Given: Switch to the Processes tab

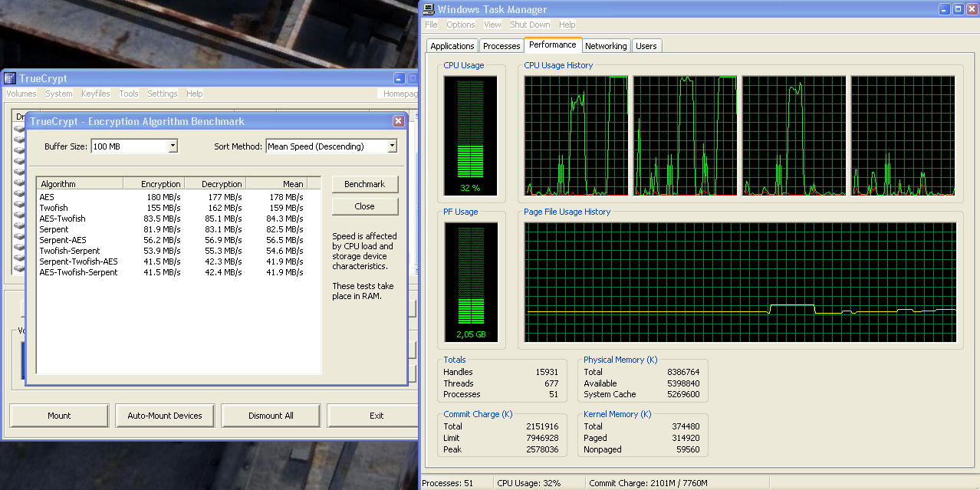Looking at the screenshot, I should click(502, 46).
